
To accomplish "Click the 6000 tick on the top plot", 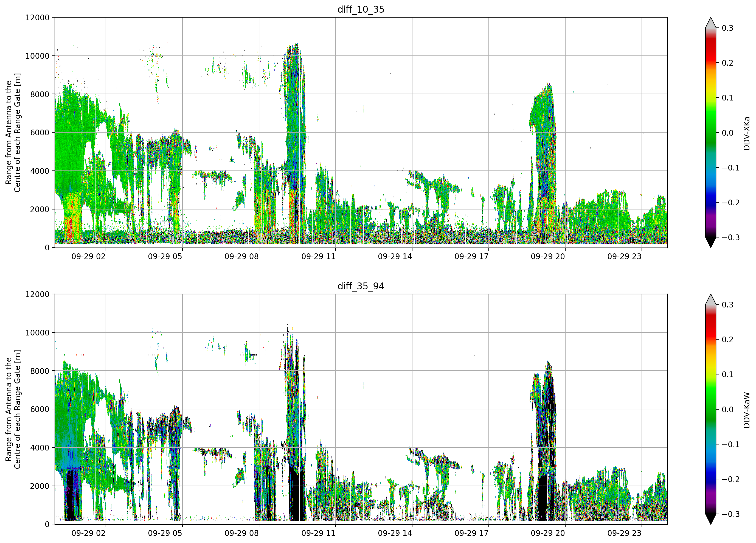I will point(40,132).
